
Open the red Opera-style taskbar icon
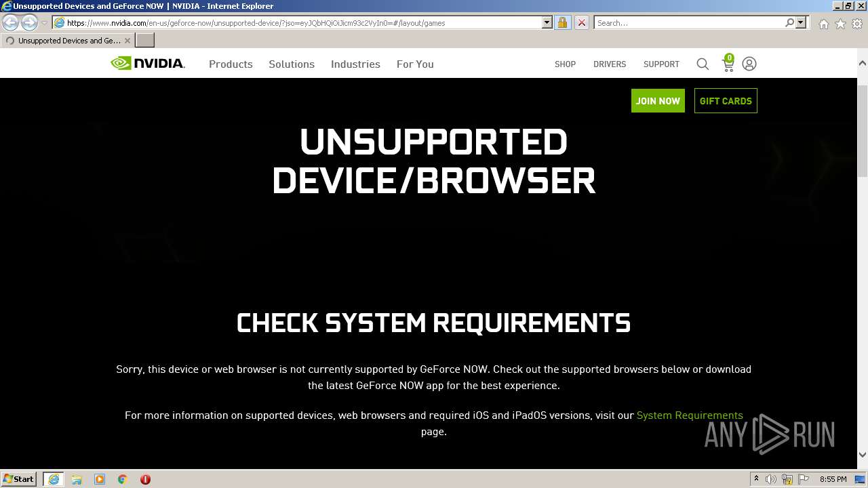[145, 479]
